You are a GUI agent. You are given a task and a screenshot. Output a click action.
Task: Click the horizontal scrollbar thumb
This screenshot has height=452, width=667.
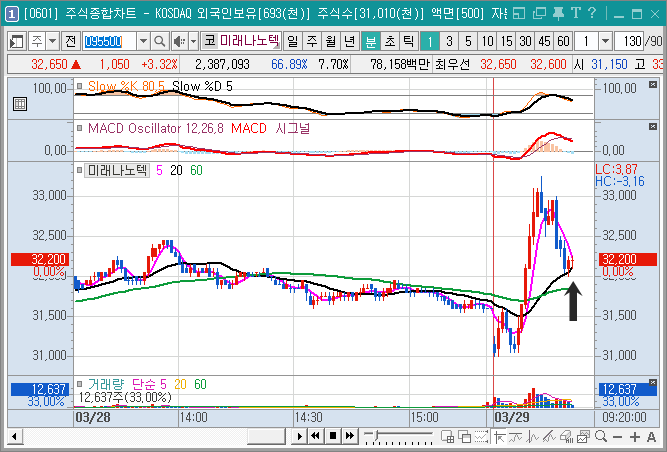click(266, 436)
